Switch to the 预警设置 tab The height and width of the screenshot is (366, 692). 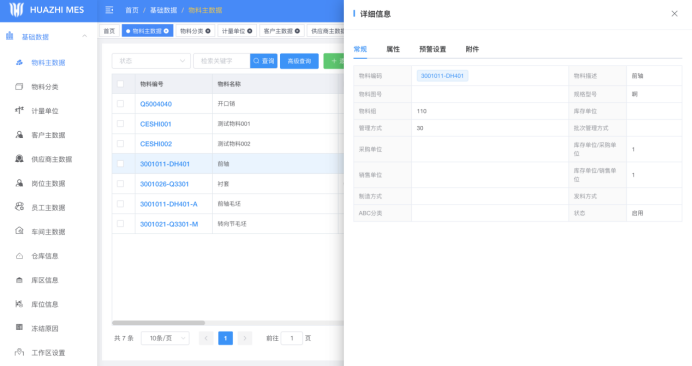click(432, 49)
